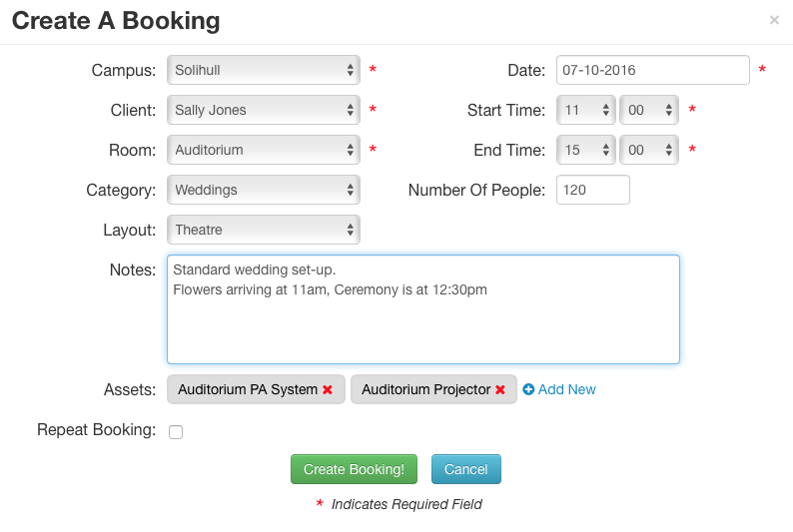Remove the Auditorium PA System asset
The image size is (793, 532).
point(328,389)
